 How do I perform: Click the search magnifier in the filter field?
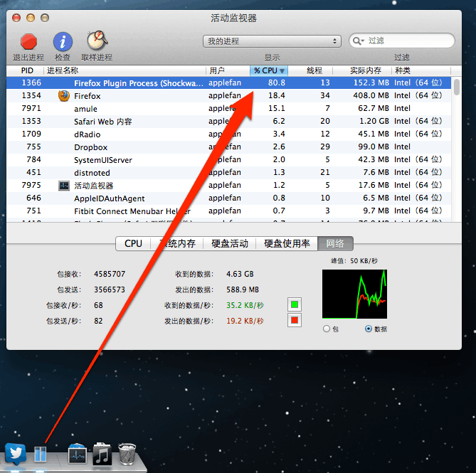pyautogui.click(x=358, y=41)
